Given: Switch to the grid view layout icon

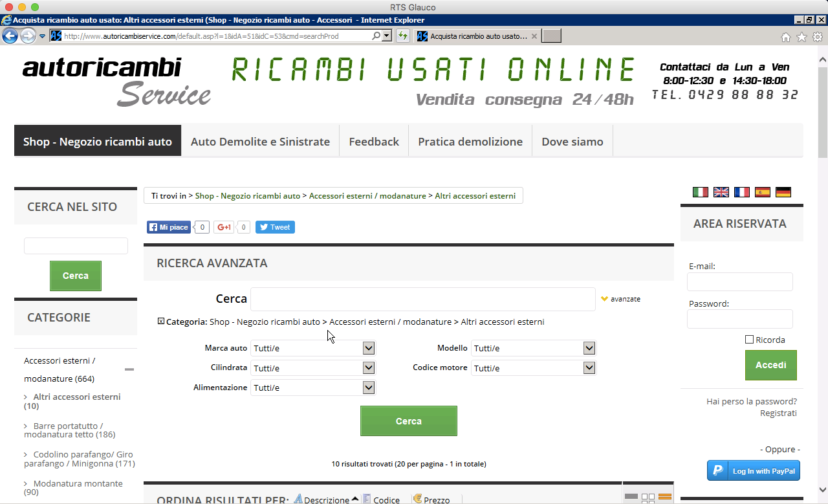Looking at the screenshot, I should pyautogui.click(x=648, y=498).
